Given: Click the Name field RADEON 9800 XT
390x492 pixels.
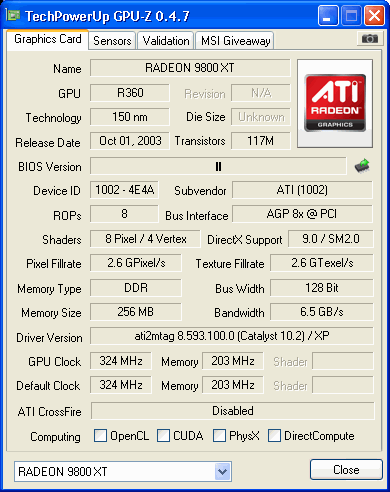Looking at the screenshot, I should point(190,68).
